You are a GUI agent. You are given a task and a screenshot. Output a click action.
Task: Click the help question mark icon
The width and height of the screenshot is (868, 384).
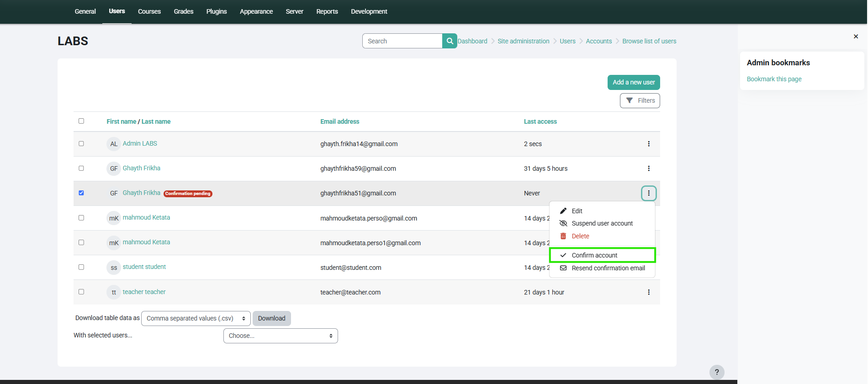[x=716, y=372]
